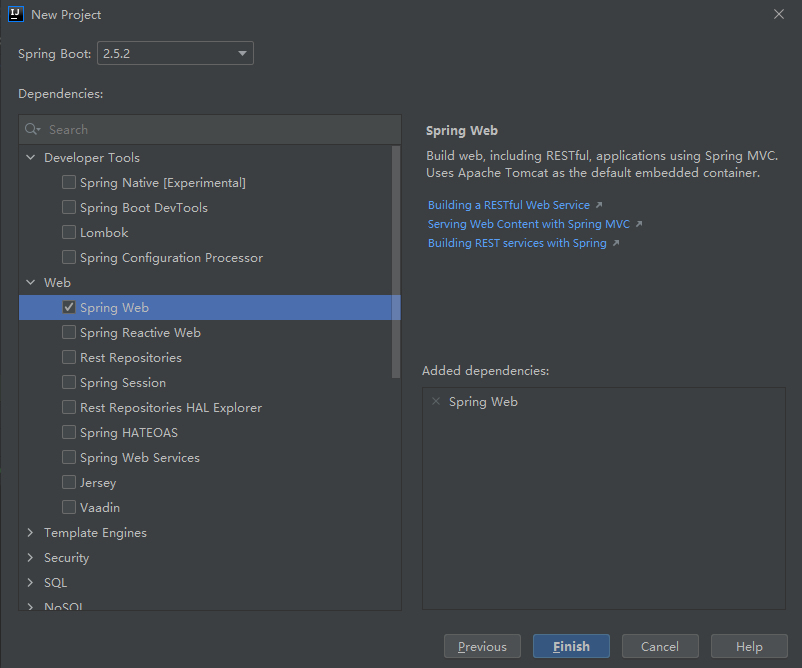Select the Vaadin dependency item

click(100, 507)
